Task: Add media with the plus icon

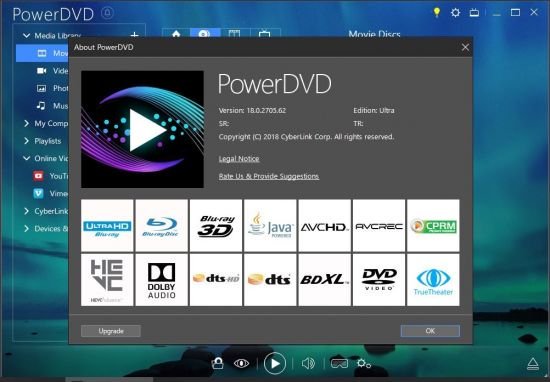Action: click(134, 35)
